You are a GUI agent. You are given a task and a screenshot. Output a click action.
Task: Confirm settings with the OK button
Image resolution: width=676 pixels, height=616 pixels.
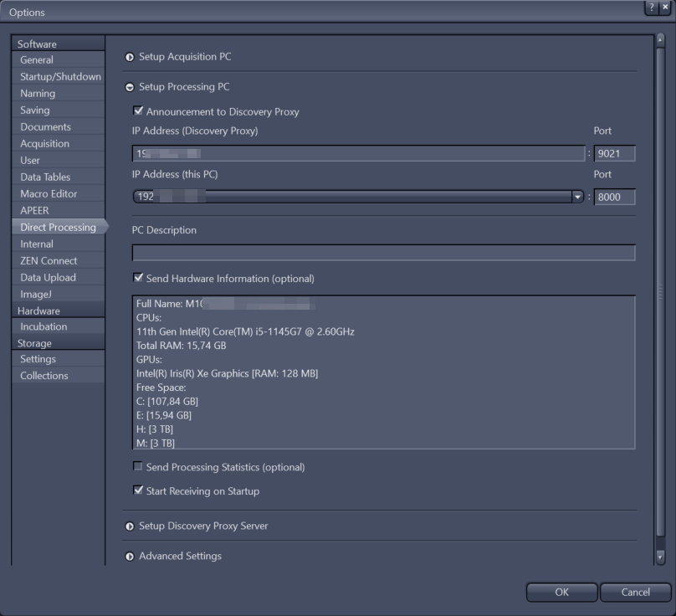point(561,592)
